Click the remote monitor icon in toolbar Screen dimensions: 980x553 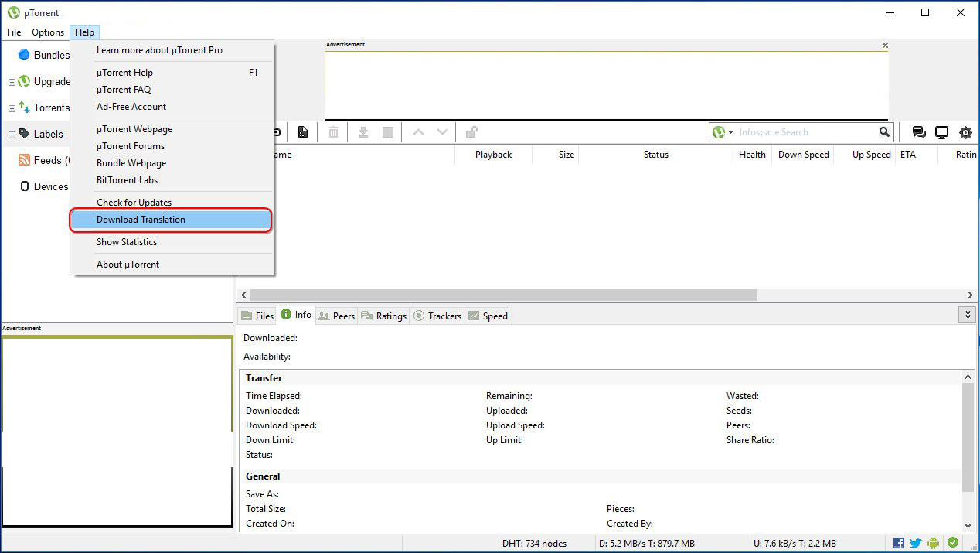click(941, 132)
